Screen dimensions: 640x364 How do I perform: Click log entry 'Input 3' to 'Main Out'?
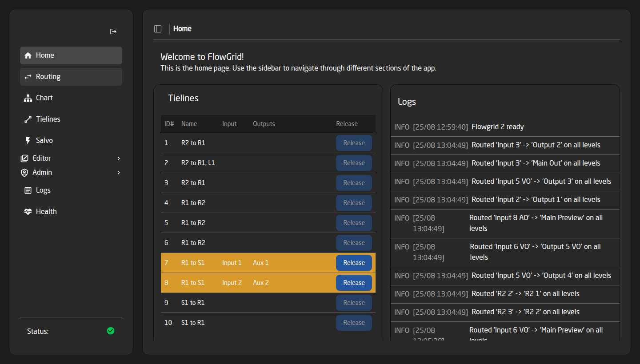coord(505,163)
